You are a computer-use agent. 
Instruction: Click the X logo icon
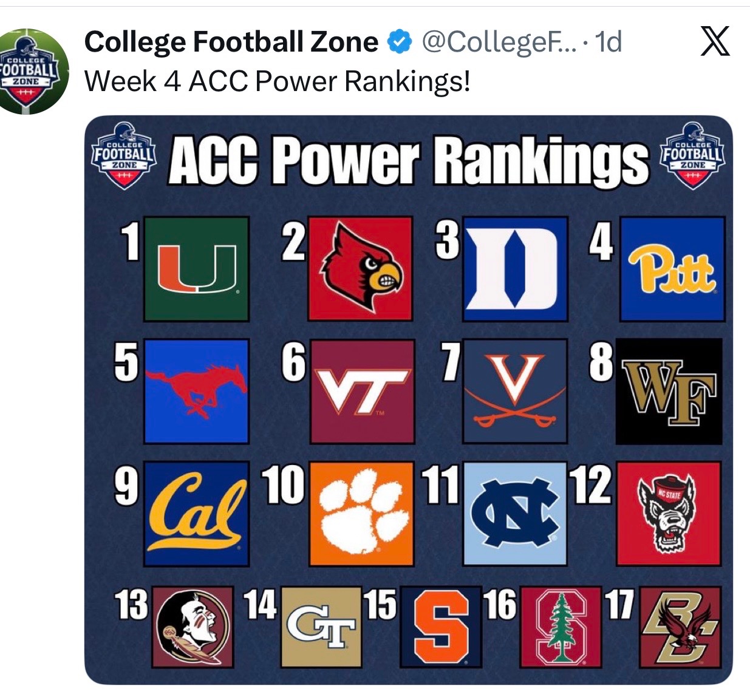(x=715, y=42)
